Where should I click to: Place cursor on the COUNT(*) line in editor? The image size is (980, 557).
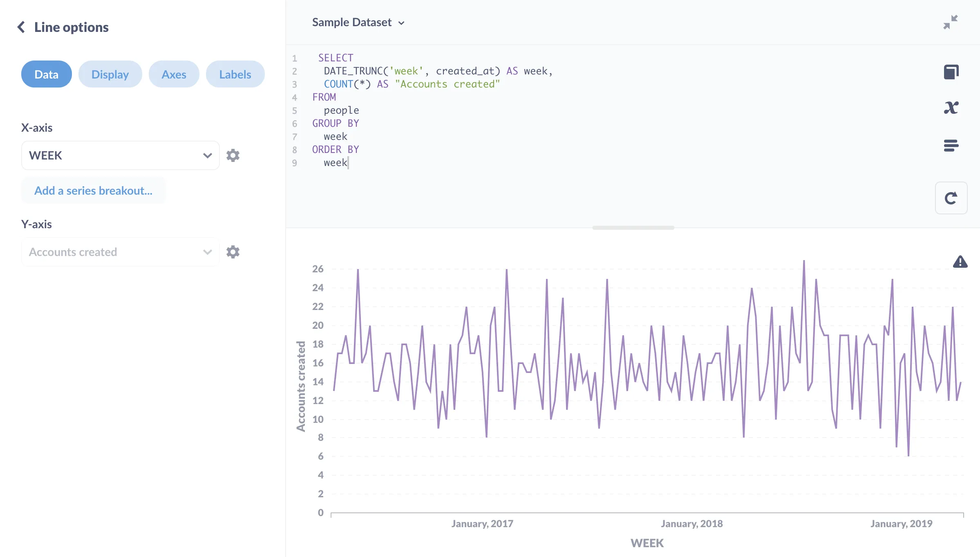point(412,84)
